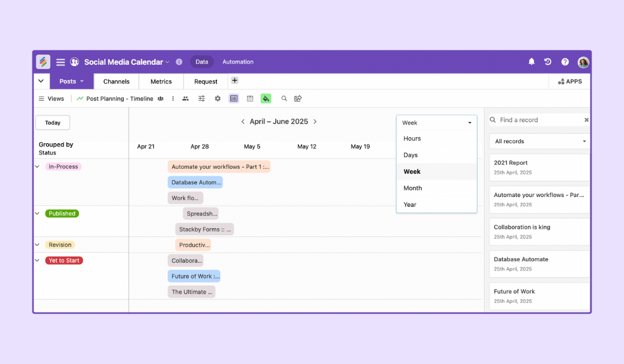Switch to the Automation mode

tap(238, 62)
